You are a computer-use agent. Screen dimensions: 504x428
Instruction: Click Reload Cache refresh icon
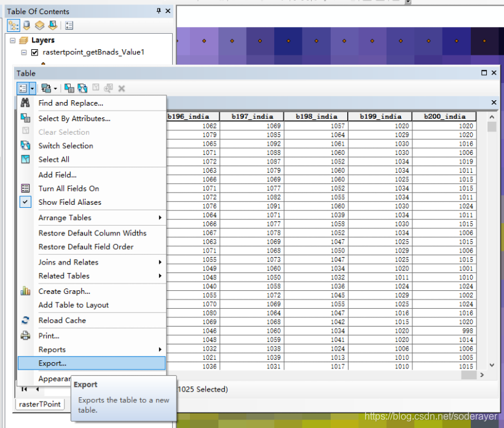click(x=25, y=320)
